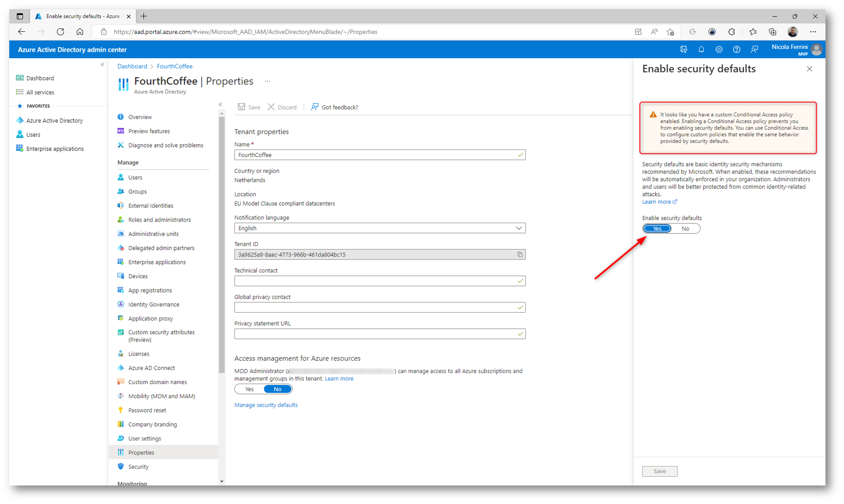Open the Manage security defaults link
Image resolution: width=844 pixels, height=504 pixels.
point(265,405)
